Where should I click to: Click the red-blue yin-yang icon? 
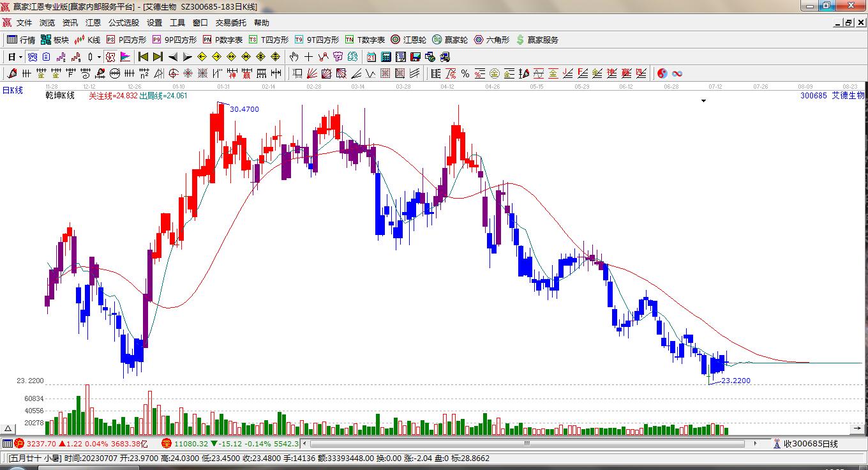click(662, 73)
